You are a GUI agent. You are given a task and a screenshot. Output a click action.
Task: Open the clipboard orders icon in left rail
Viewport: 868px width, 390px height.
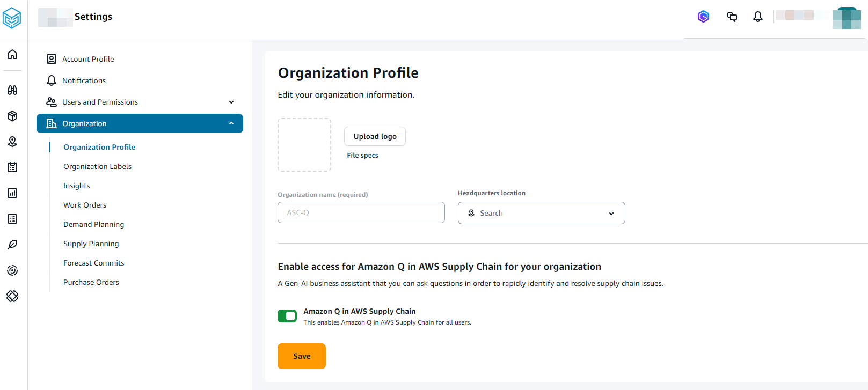pyautogui.click(x=12, y=167)
